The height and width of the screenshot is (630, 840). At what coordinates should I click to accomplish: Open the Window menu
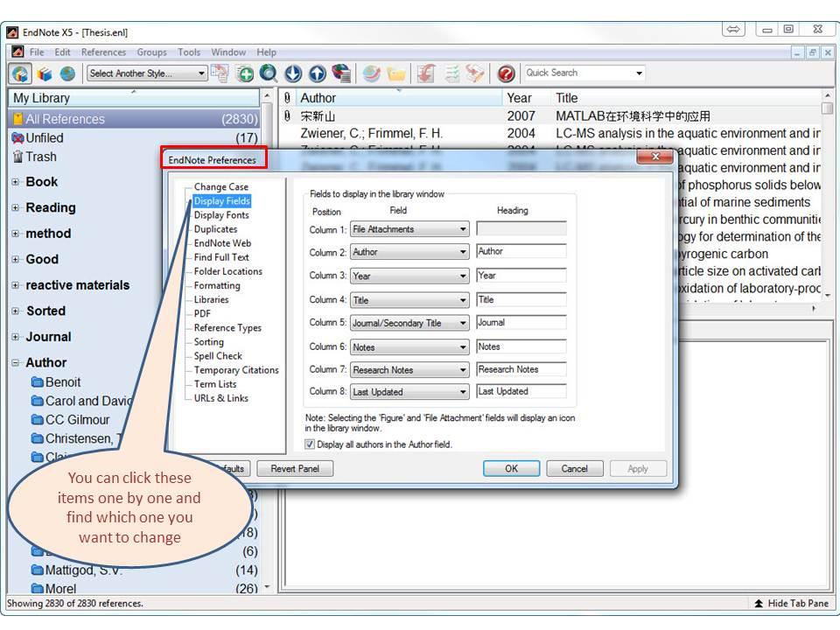pyautogui.click(x=228, y=52)
